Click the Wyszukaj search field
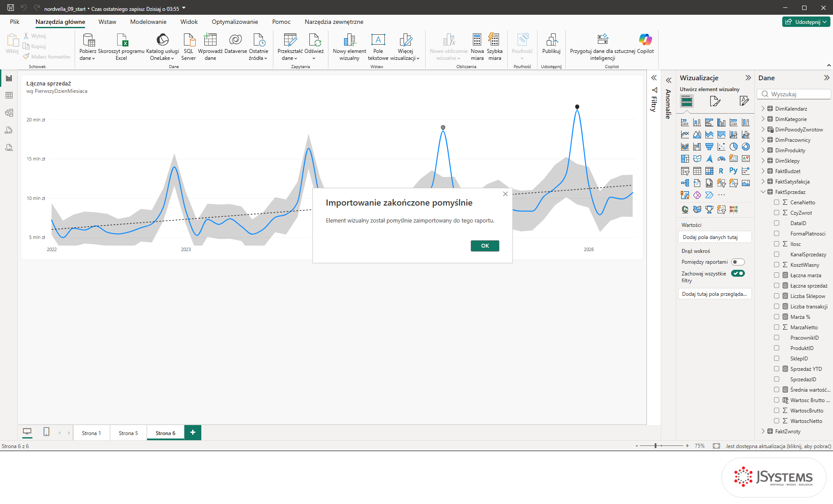The width and height of the screenshot is (833, 504). (794, 94)
